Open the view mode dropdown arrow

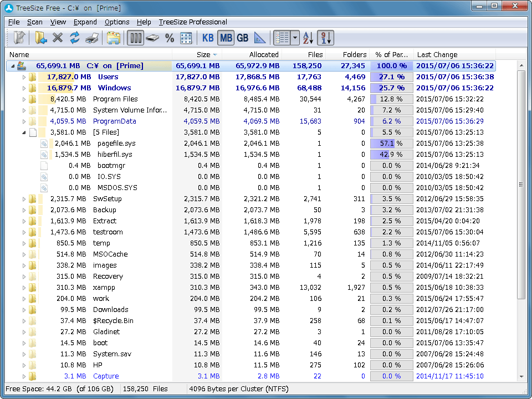coord(295,38)
